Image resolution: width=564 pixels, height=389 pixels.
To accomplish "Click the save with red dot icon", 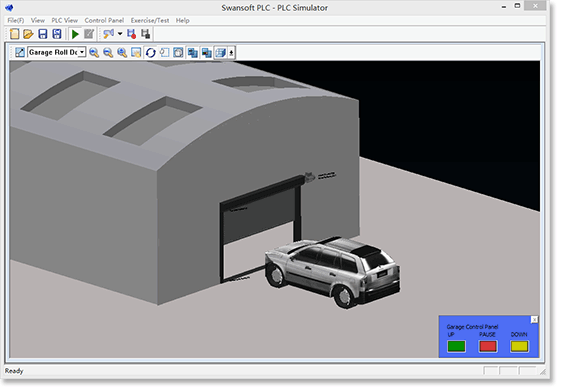I will (x=132, y=34).
